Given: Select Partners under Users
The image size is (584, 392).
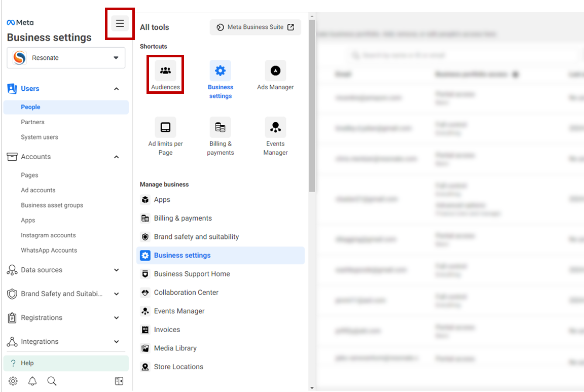Looking at the screenshot, I should coord(32,122).
